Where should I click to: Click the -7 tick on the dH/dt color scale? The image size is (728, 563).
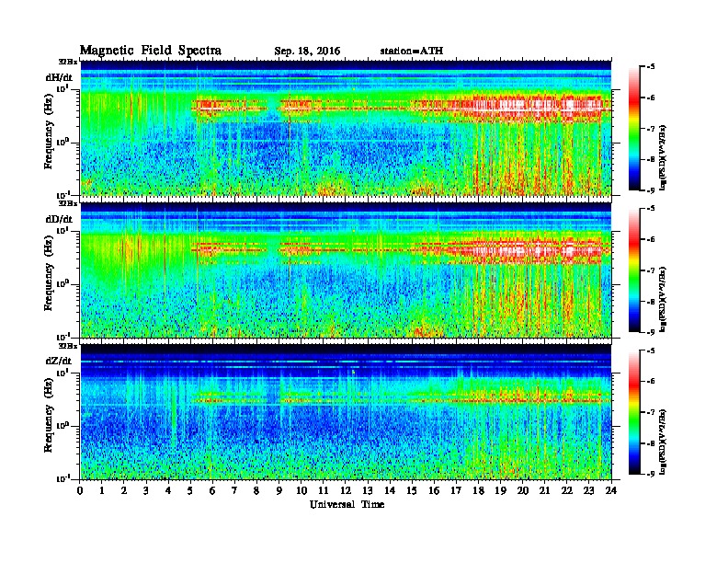tap(652, 129)
